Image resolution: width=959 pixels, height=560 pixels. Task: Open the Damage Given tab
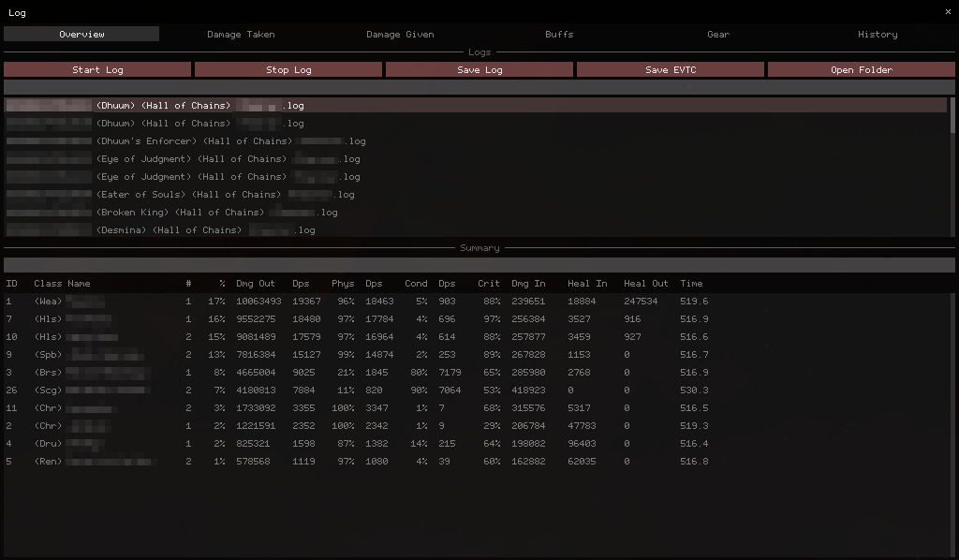tap(400, 35)
